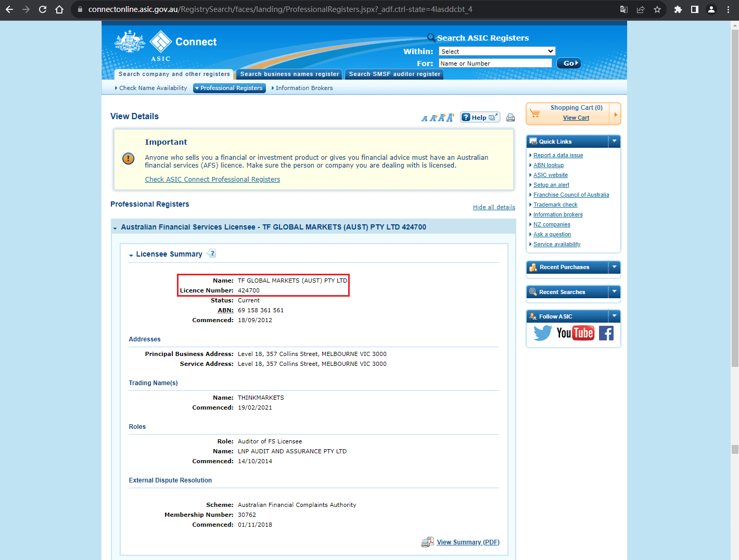Open Franchise Council of Australia link
This screenshot has width=739, height=560.
click(571, 195)
